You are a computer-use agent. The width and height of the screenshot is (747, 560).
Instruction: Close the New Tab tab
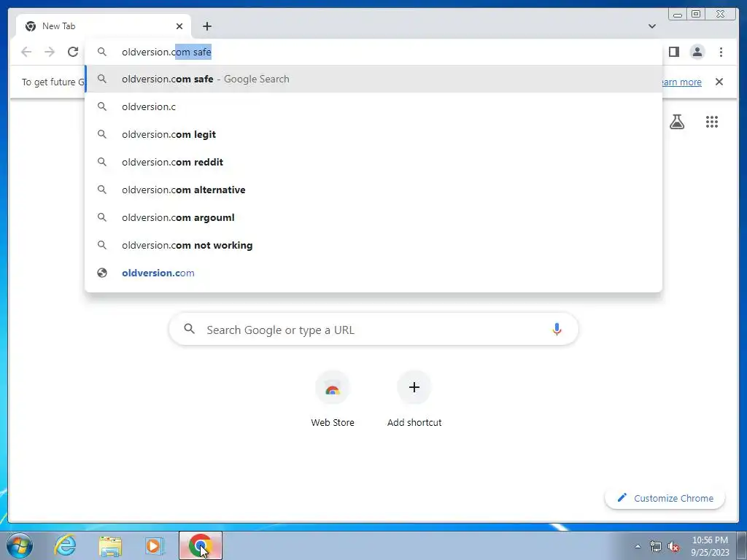(x=179, y=26)
